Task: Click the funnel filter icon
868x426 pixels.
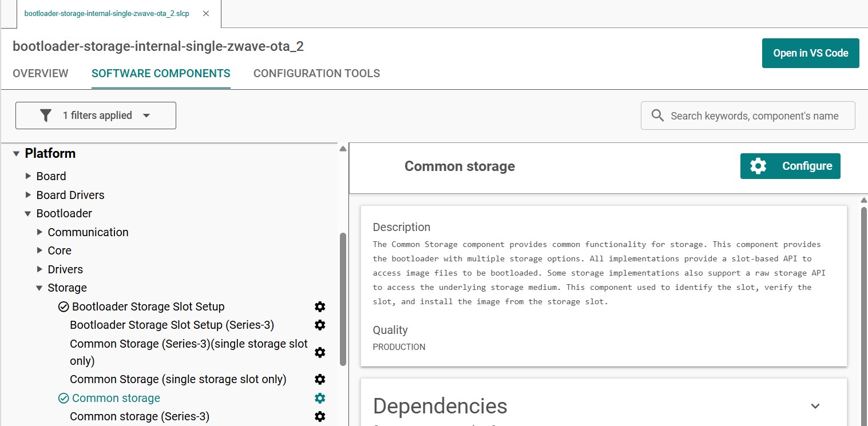Action: tap(46, 116)
